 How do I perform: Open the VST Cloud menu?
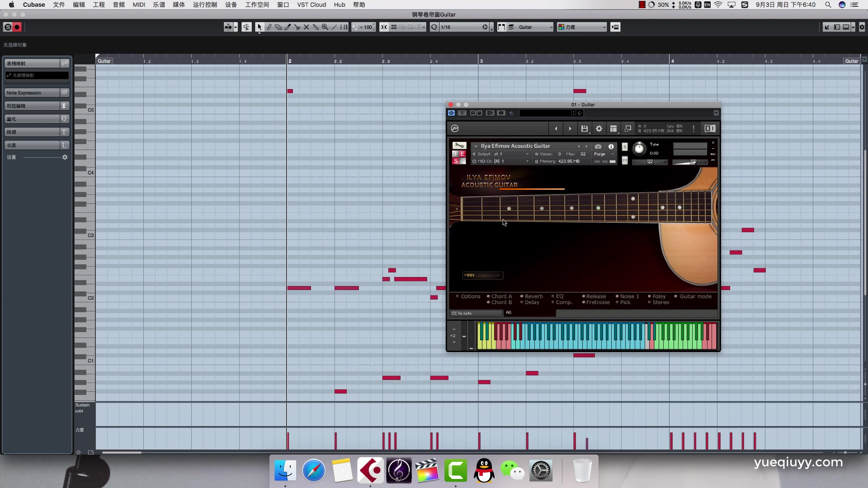pyautogui.click(x=311, y=5)
